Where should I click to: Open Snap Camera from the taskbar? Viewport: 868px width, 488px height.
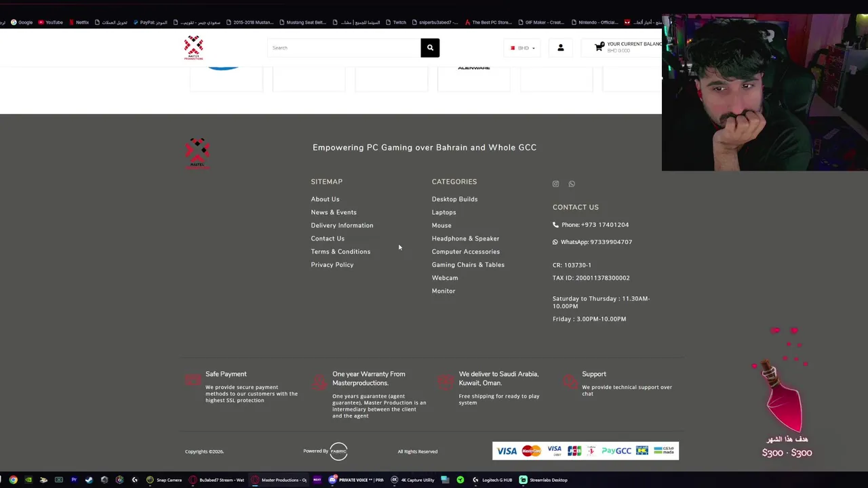coord(163,480)
